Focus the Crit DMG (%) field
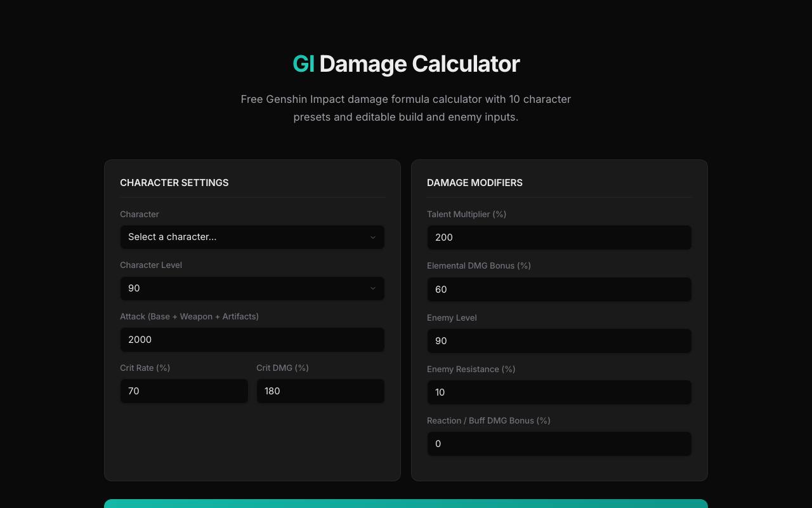 click(320, 391)
